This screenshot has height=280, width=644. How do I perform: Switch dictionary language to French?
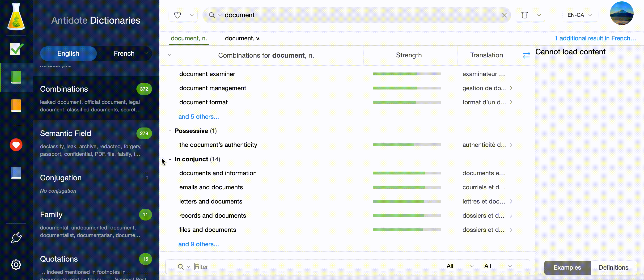pos(124,54)
